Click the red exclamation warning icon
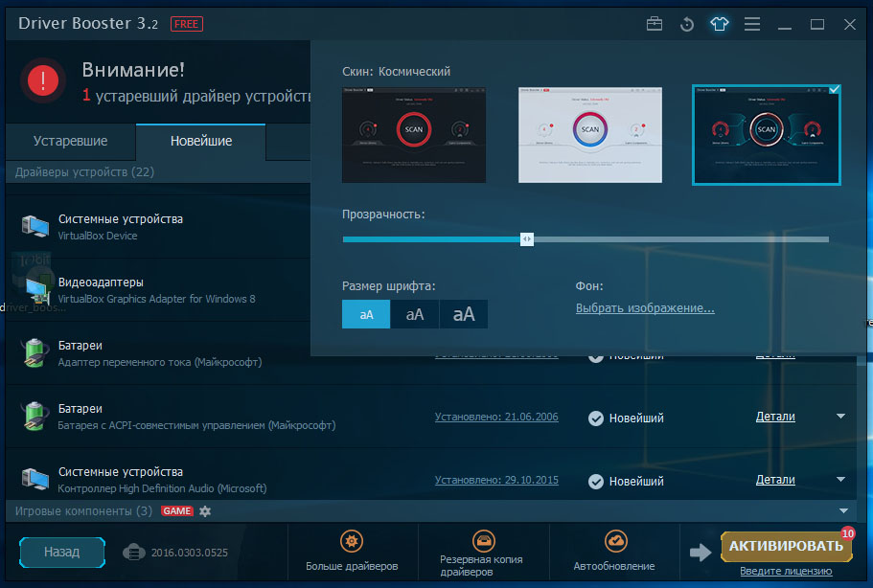 pos(43,80)
